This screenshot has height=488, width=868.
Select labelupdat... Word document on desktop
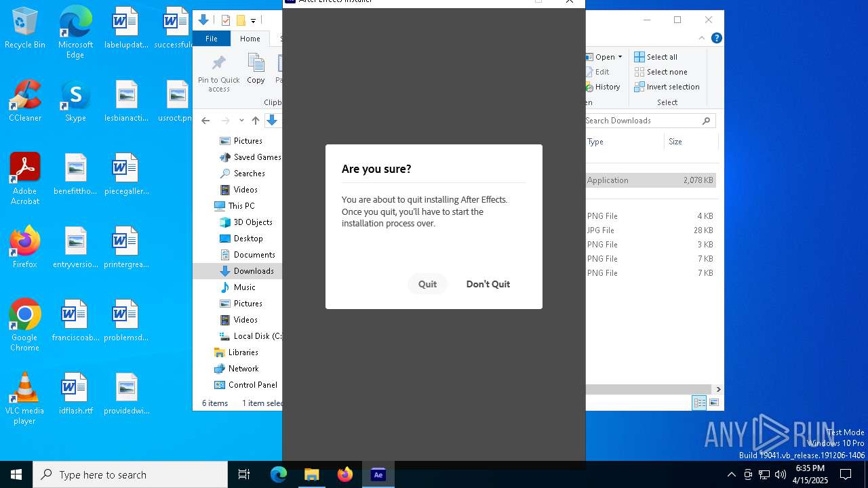coord(126,28)
